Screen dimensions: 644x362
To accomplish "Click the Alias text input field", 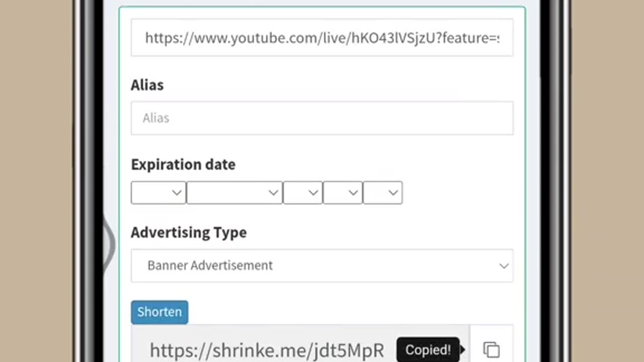I will point(322,118).
